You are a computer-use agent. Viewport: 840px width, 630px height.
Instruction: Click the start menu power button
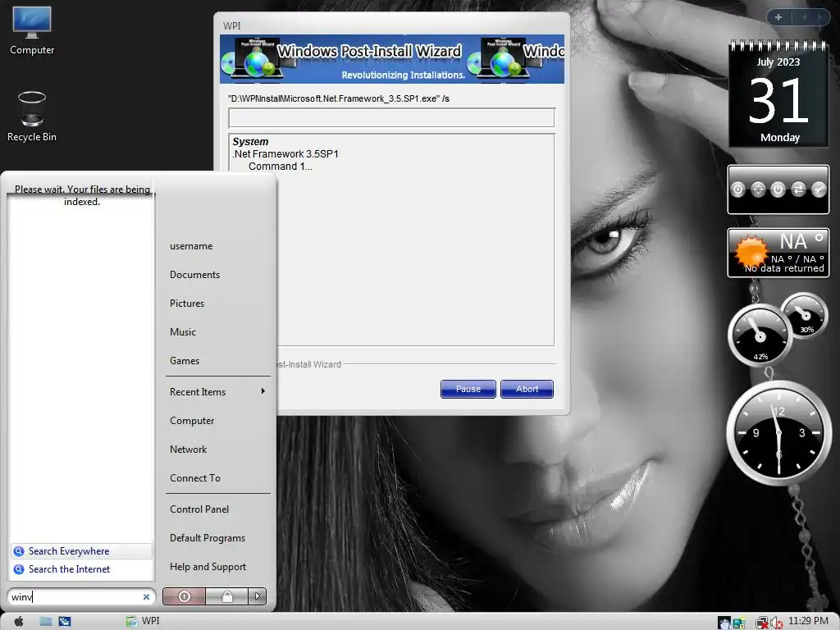click(184, 596)
